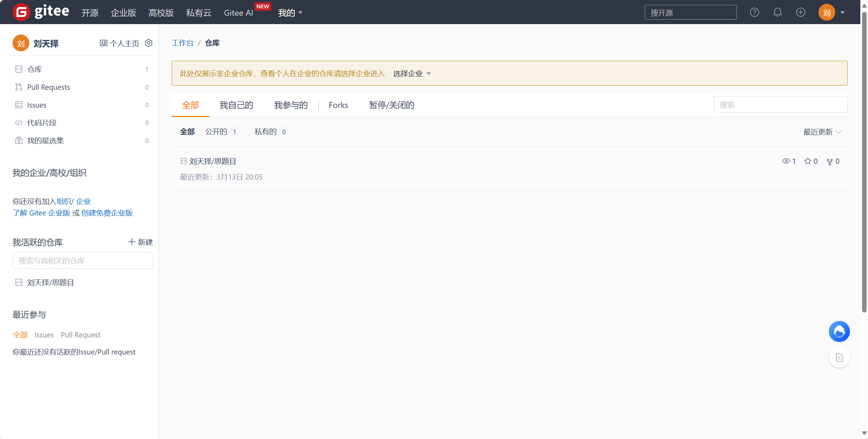868x439 pixels.
Task: Filter by 私有的 repositories
Action: [265, 132]
